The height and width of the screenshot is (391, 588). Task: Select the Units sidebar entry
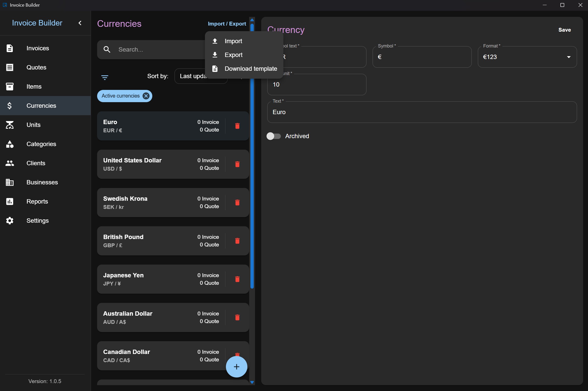(x=45, y=125)
